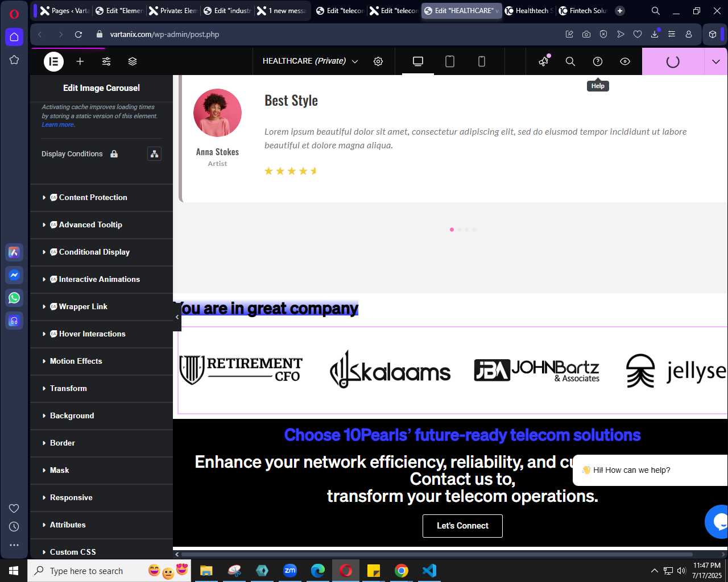Open Opera snapshot camera icon

click(x=586, y=34)
